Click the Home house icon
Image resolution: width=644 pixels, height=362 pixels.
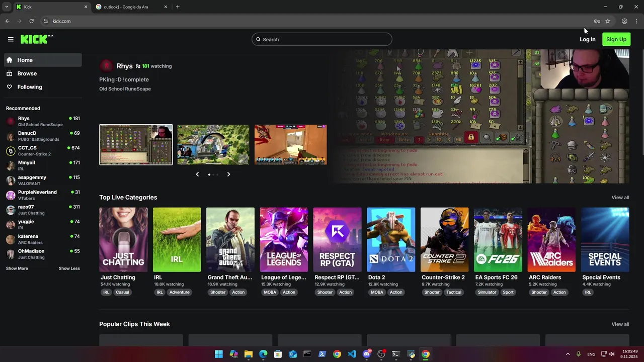pos(9,60)
